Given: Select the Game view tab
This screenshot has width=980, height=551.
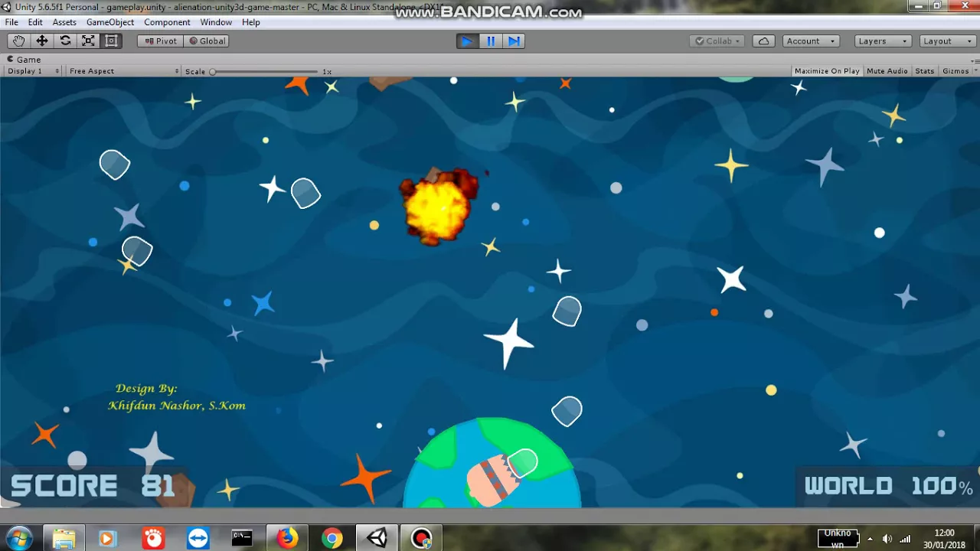Looking at the screenshot, I should pyautogui.click(x=24, y=59).
